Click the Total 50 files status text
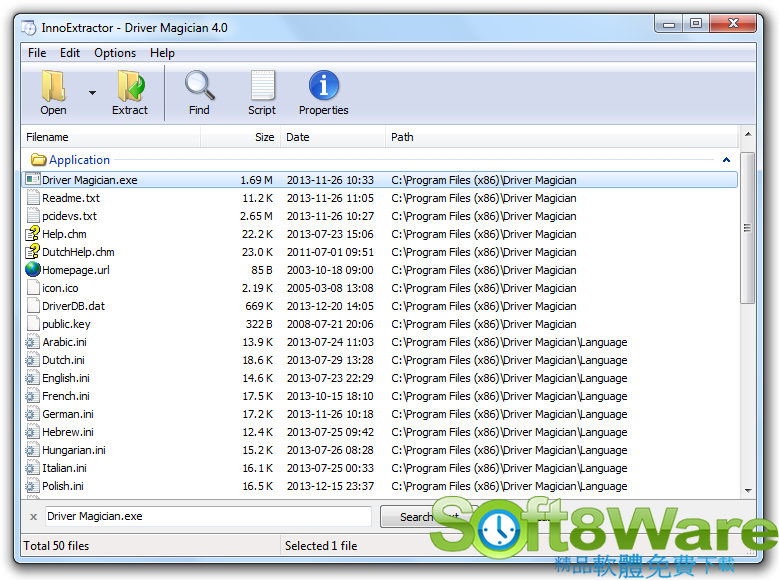779x580 pixels. pyautogui.click(x=56, y=546)
